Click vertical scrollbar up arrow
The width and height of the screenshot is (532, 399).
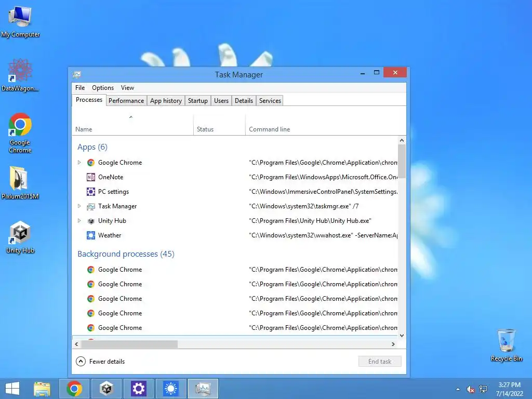[x=402, y=140]
